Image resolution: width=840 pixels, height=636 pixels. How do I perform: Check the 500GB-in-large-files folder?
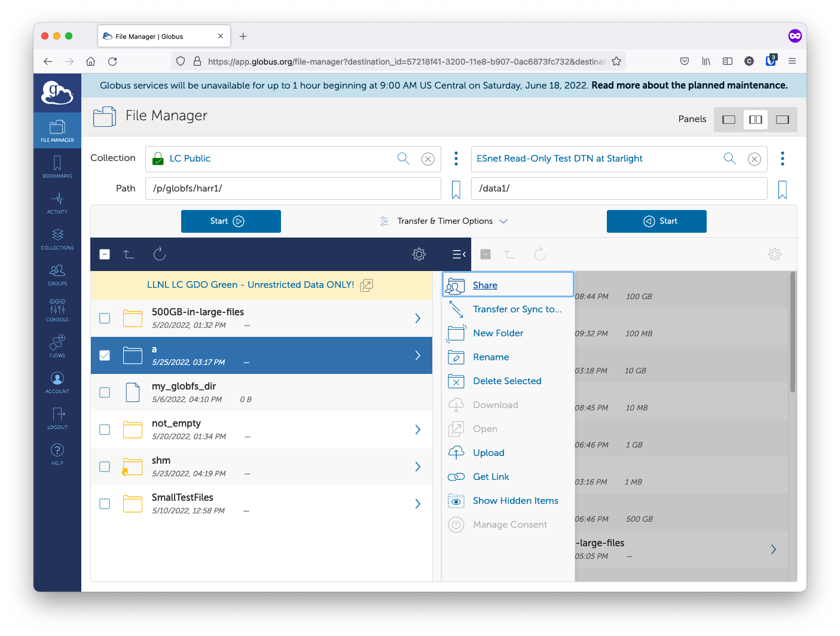pos(105,318)
